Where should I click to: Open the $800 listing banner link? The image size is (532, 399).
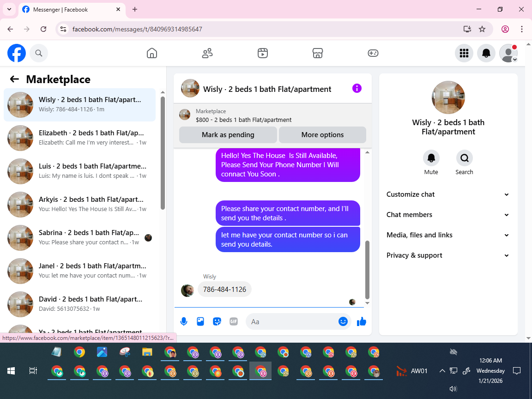pyautogui.click(x=244, y=116)
